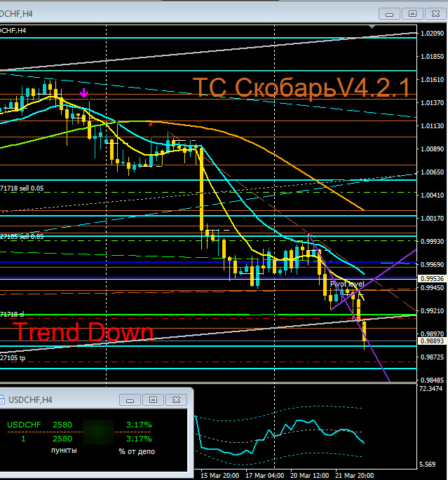Minimize the main USDCHF chart window
The height and width of the screenshot is (480, 448).
pyautogui.click(x=389, y=13)
